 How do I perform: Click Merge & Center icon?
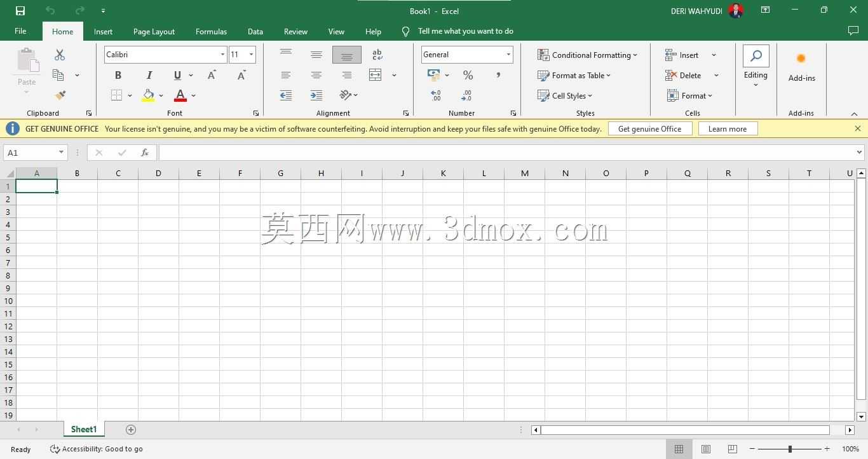376,75
